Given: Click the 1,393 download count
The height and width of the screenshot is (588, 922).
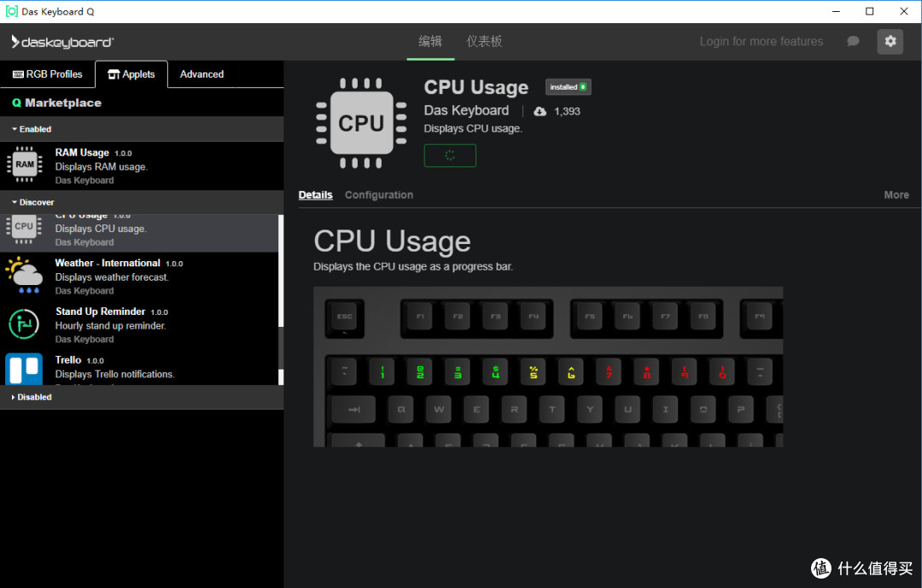Looking at the screenshot, I should pos(567,111).
